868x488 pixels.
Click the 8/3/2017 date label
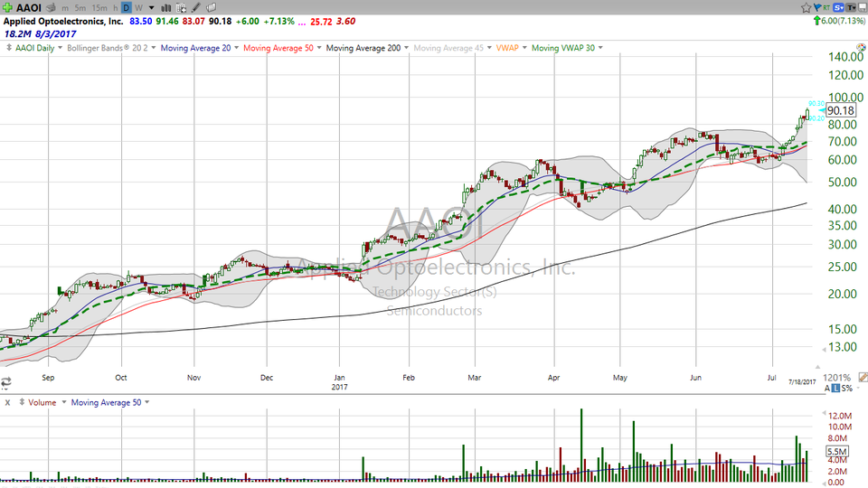[x=55, y=33]
